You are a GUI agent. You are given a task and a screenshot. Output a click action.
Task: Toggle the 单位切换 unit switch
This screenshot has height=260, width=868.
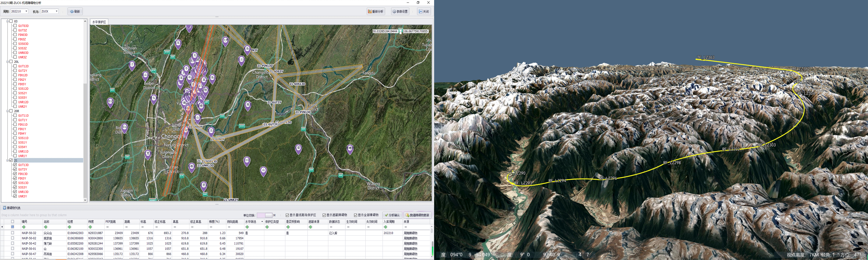click(265, 215)
